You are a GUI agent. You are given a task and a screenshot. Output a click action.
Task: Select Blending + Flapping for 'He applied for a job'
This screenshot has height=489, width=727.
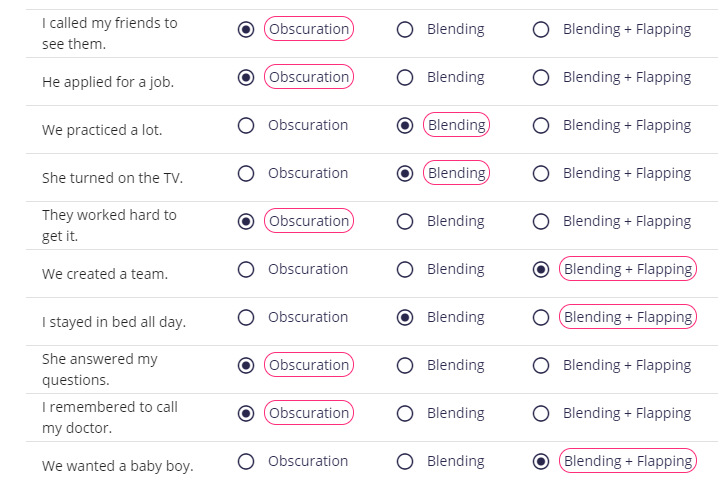[x=541, y=77]
